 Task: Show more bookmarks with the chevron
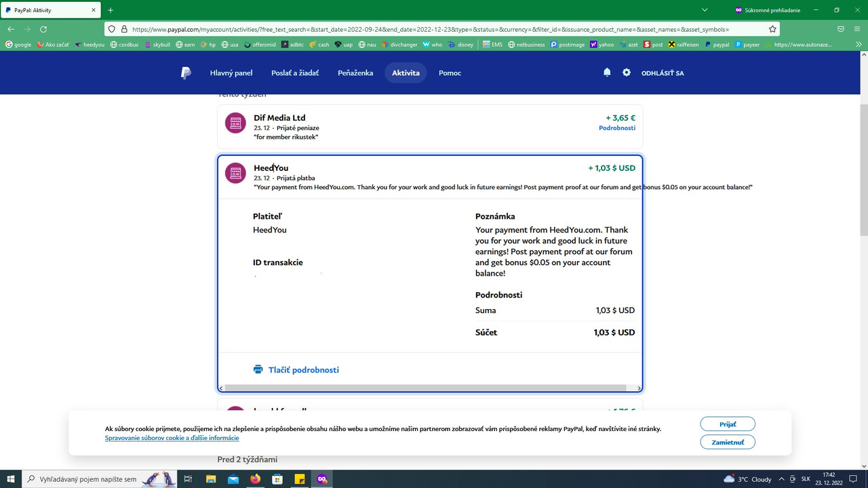(x=859, y=45)
